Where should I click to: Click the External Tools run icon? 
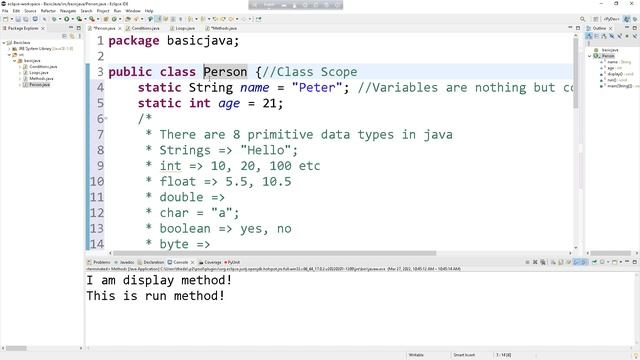tap(91, 19)
